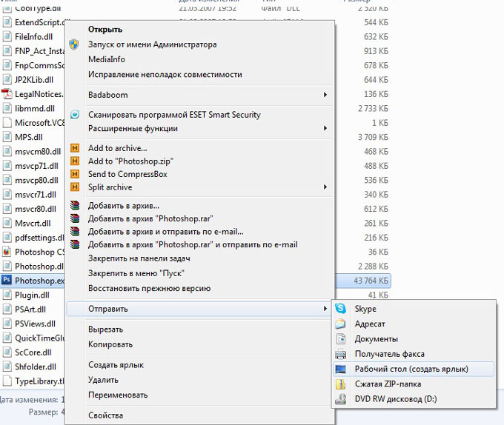Click the file icon of MPS.dll
Viewport: 504px width, 425px height.
point(7,137)
